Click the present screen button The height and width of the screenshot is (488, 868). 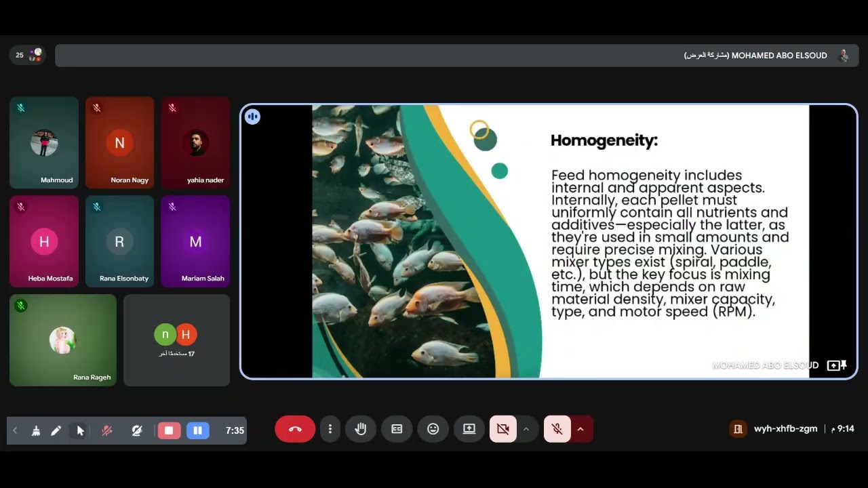[x=469, y=429]
